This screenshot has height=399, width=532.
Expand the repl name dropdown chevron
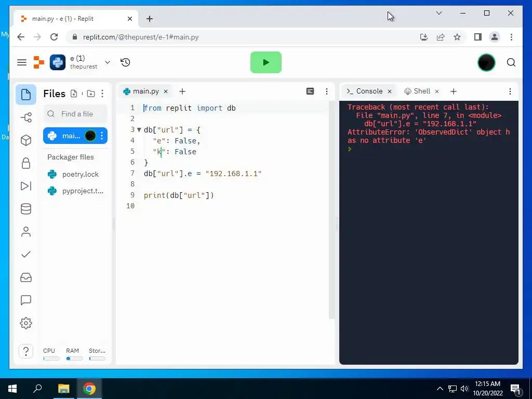[x=108, y=62]
